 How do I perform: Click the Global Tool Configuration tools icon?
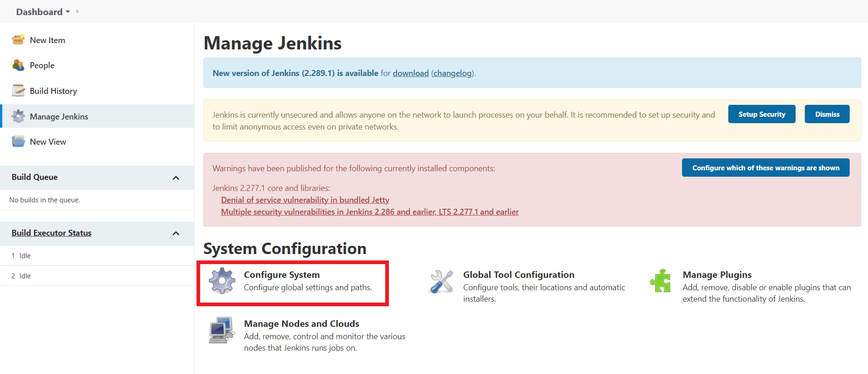442,281
